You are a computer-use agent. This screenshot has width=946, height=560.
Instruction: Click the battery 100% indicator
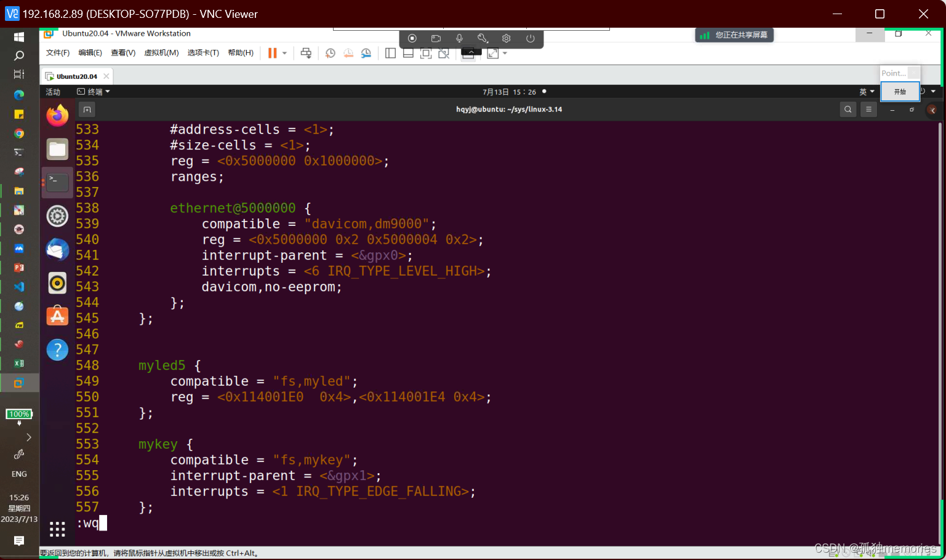(19, 414)
